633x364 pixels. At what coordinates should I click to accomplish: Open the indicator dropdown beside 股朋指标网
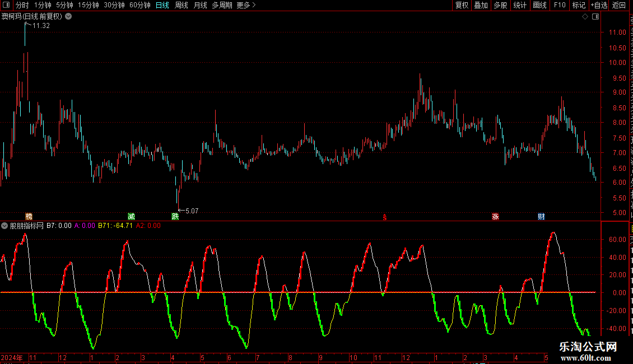[4, 226]
